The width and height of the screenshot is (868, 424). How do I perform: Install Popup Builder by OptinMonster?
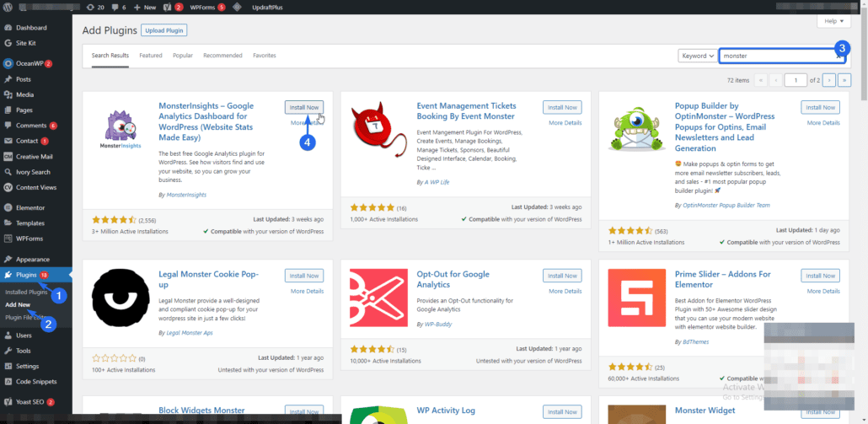coord(821,107)
